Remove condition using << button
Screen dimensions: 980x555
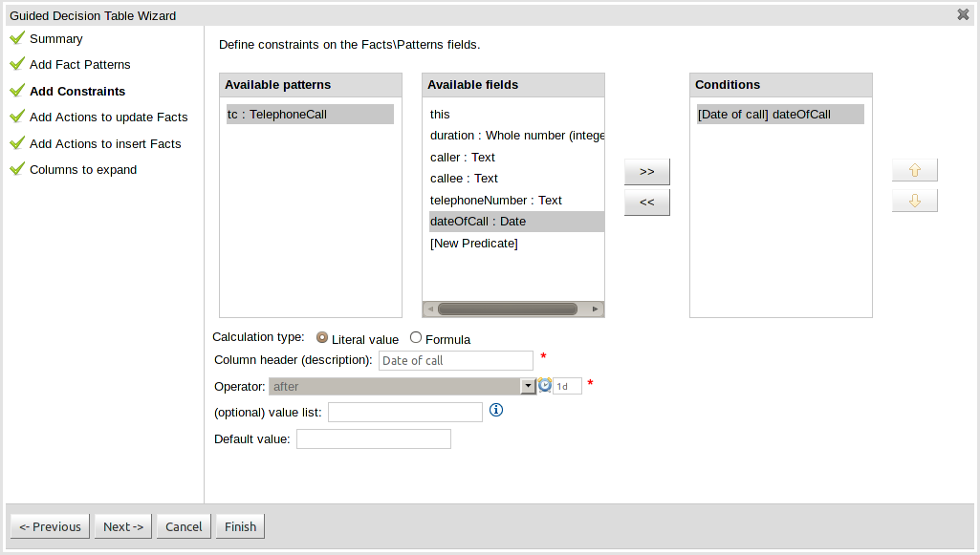click(x=646, y=203)
